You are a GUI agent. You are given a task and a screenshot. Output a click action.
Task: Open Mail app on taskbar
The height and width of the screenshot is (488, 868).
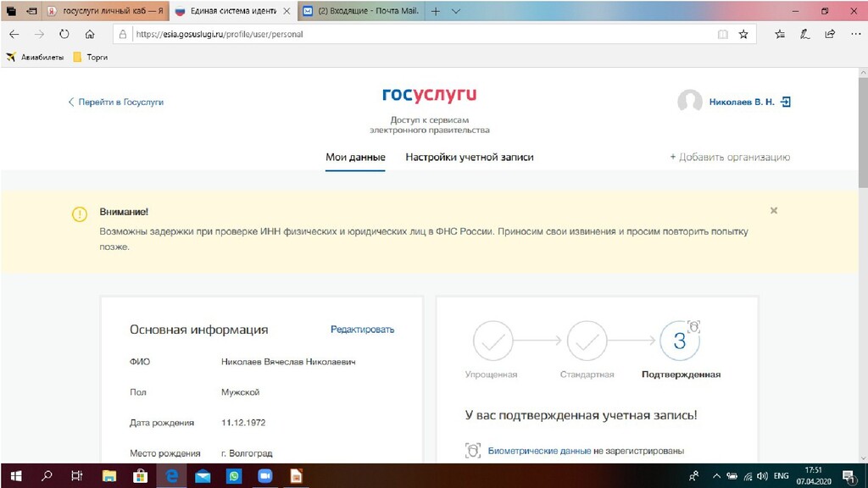[203, 476]
